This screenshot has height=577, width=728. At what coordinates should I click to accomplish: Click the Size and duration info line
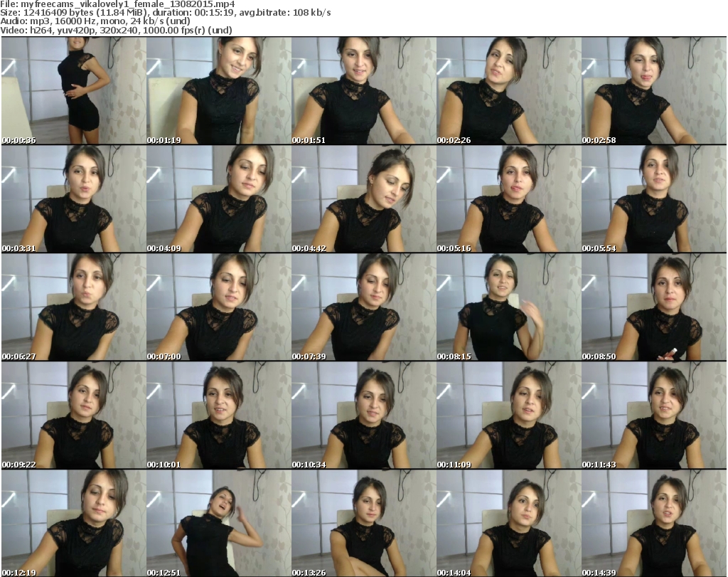click(165, 13)
